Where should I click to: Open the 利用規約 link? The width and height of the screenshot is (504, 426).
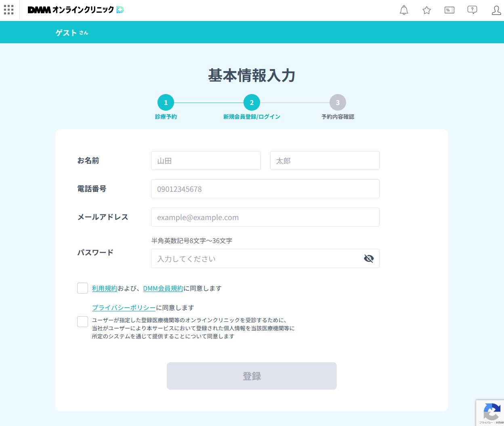[x=105, y=288]
